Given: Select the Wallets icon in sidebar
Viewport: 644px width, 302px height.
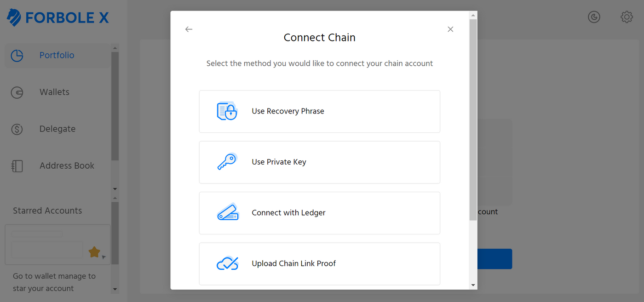Looking at the screenshot, I should coord(17,92).
